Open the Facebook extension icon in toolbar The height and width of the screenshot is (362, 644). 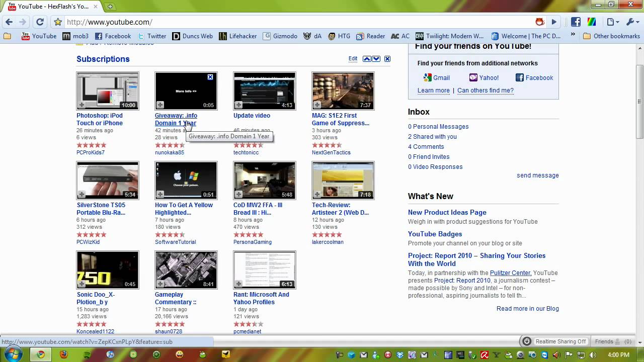576,22
